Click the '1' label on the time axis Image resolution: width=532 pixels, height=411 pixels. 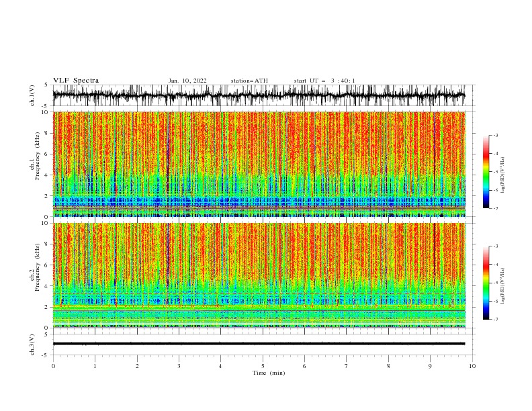coord(95,366)
